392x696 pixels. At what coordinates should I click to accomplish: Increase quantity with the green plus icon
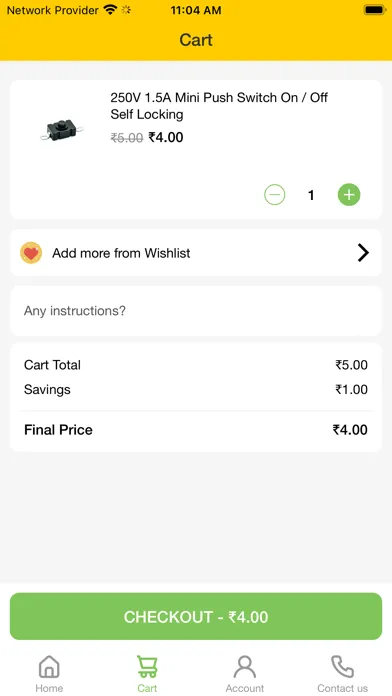point(349,195)
